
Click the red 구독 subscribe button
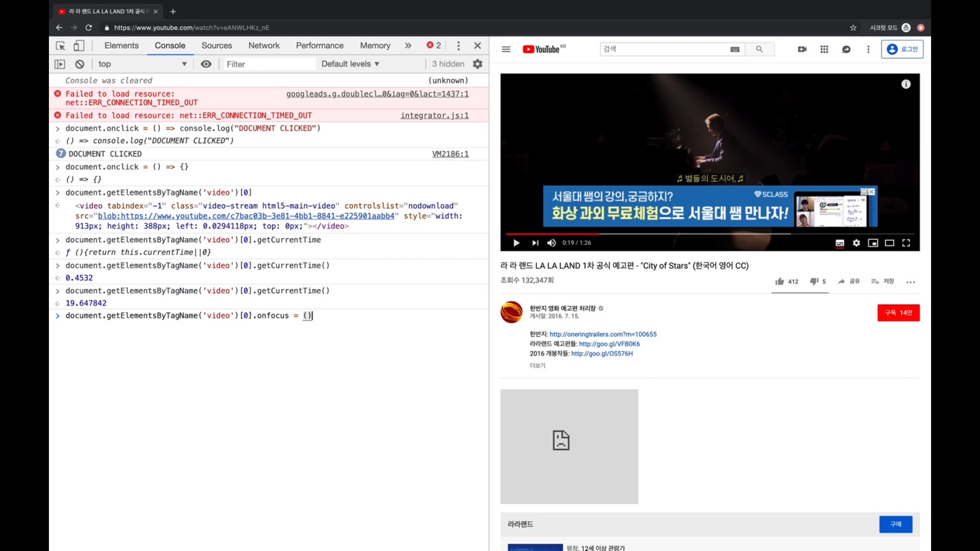tap(898, 313)
